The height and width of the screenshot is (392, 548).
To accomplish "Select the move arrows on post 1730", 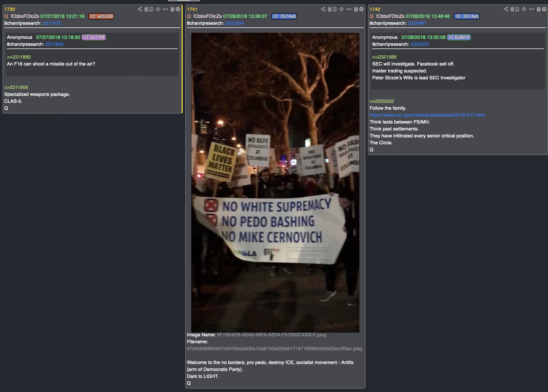I will point(158,9).
